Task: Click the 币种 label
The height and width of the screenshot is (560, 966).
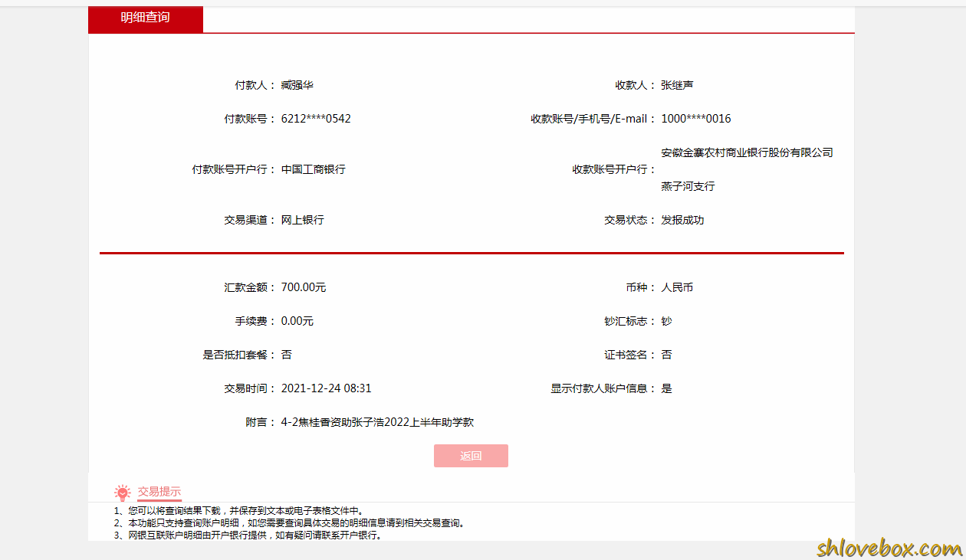Action: (x=641, y=287)
